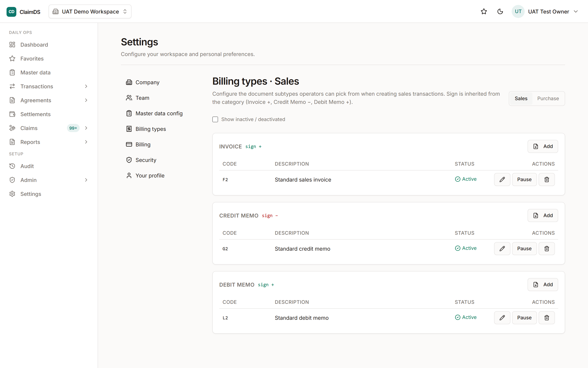Click the Master data clipboard icon in sidebar
This screenshot has width=588, height=368.
point(12,73)
